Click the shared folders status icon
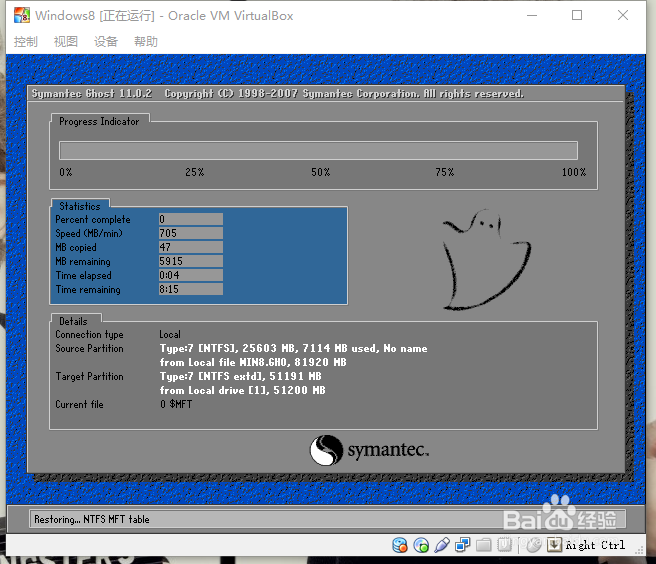This screenshot has width=656, height=564. [x=484, y=545]
